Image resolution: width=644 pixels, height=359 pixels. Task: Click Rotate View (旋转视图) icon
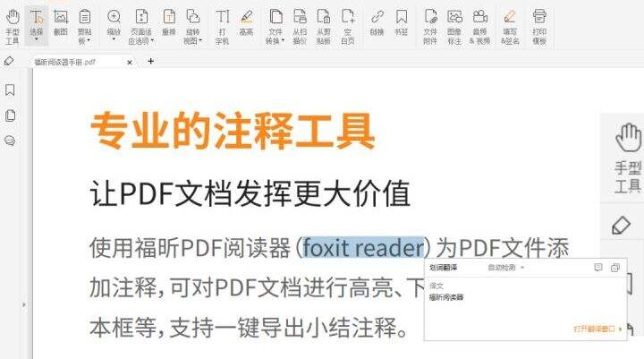192,17
